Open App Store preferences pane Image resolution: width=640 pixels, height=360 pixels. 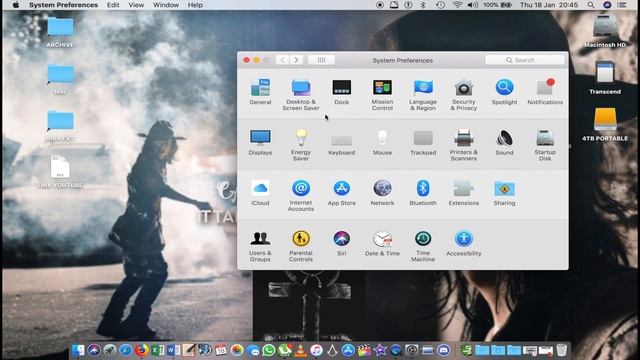click(342, 193)
